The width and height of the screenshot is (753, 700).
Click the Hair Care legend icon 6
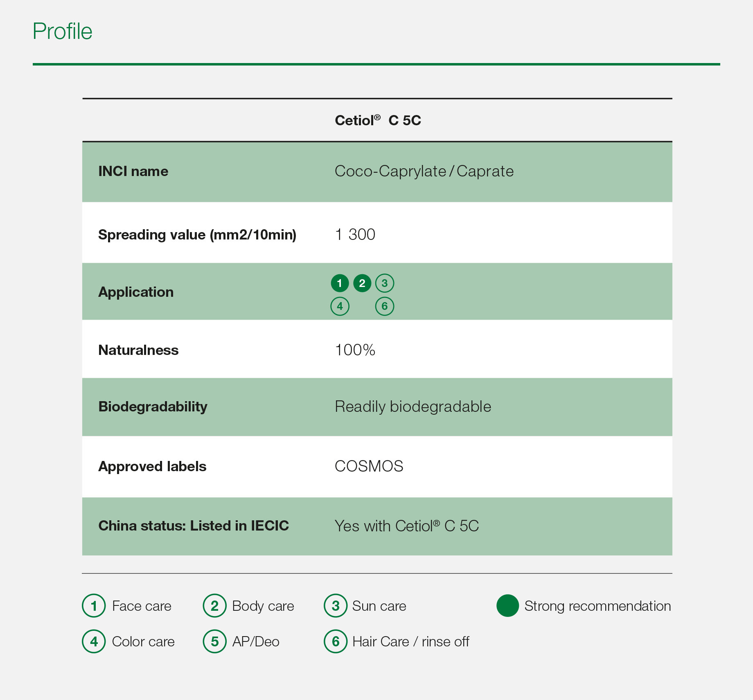336,641
